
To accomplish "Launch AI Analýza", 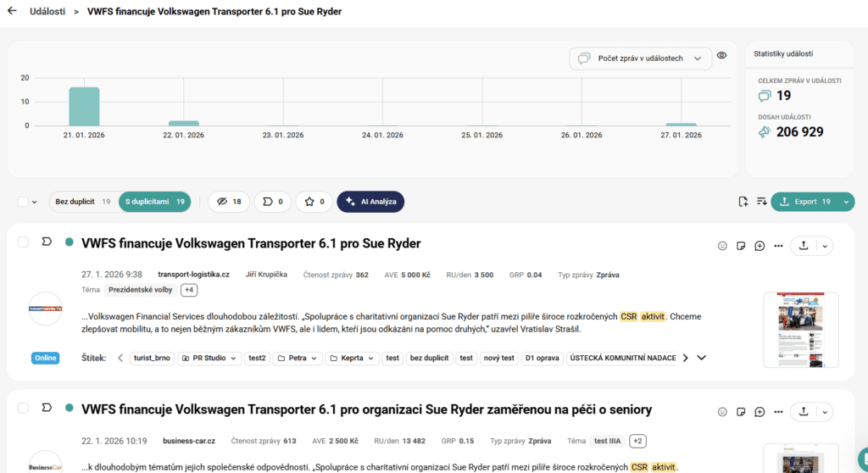I will coord(370,202).
